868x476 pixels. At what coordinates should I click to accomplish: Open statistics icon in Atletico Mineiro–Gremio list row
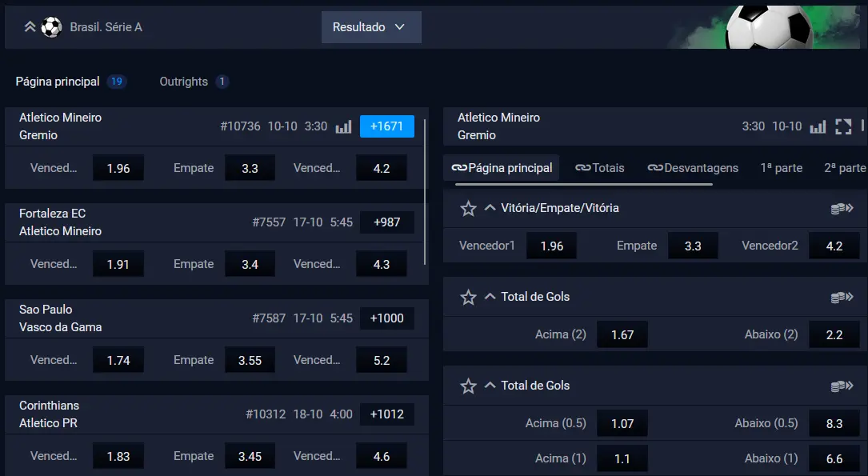(343, 126)
